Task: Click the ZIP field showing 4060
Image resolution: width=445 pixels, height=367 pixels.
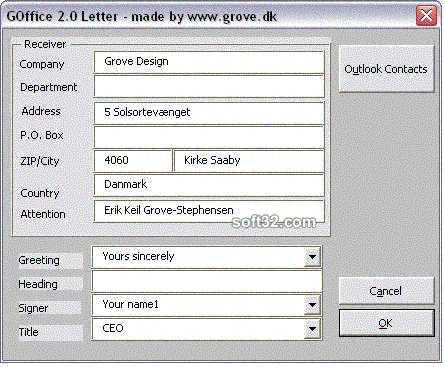Action: click(133, 161)
